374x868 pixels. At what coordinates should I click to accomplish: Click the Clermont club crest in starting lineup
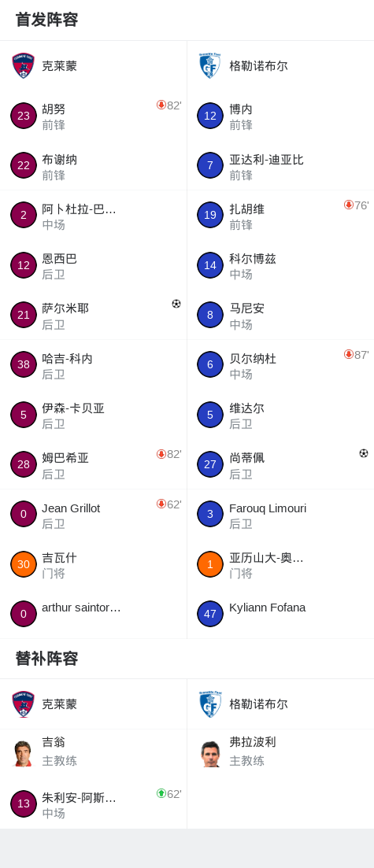tap(24, 66)
